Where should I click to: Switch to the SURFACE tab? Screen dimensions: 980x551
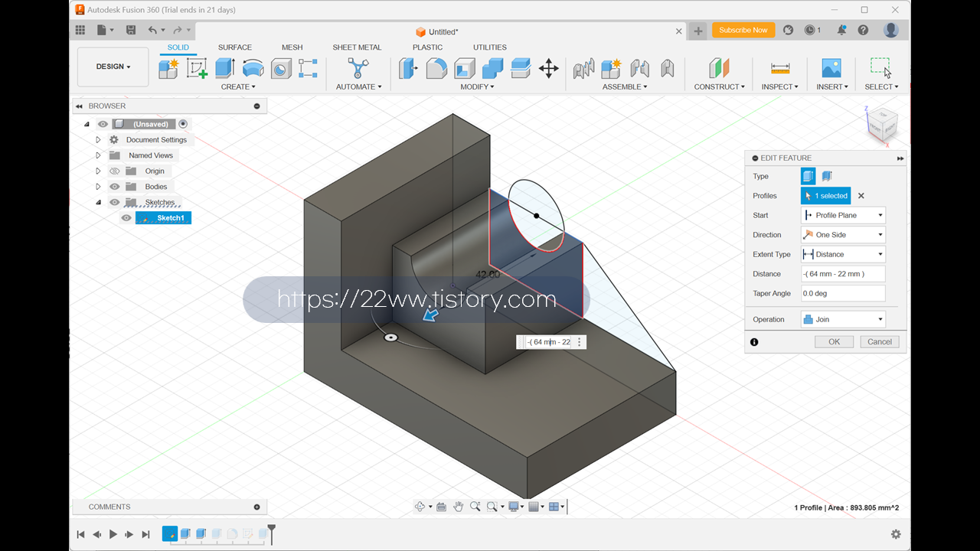coord(235,47)
